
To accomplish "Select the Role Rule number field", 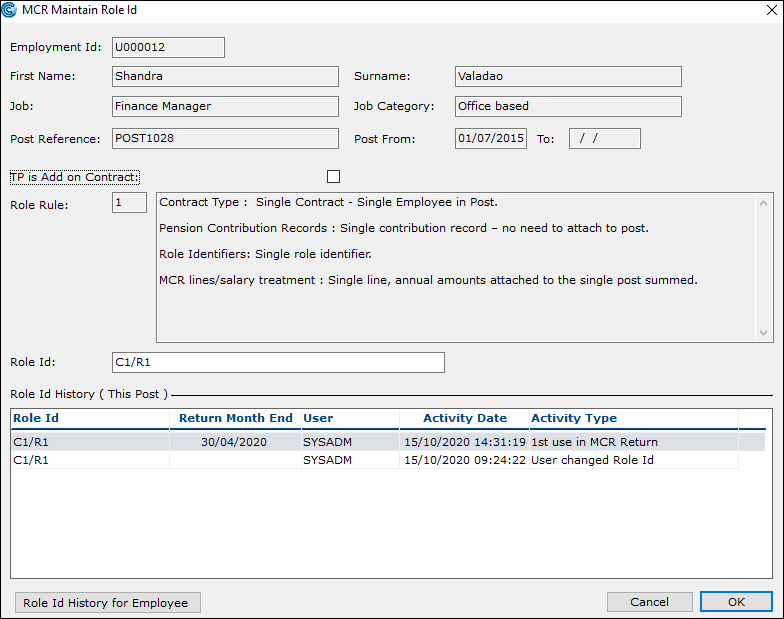I will pyautogui.click(x=130, y=202).
